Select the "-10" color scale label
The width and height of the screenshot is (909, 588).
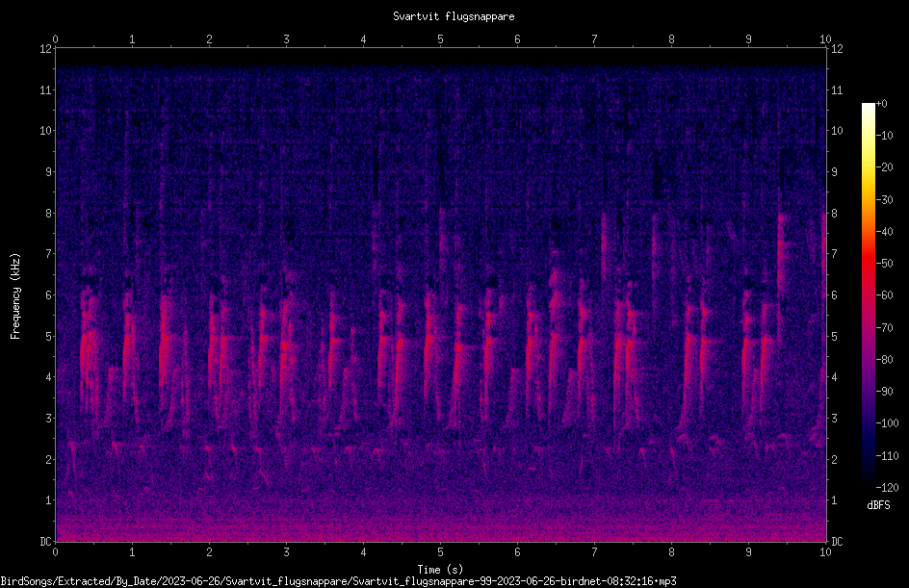(884, 136)
